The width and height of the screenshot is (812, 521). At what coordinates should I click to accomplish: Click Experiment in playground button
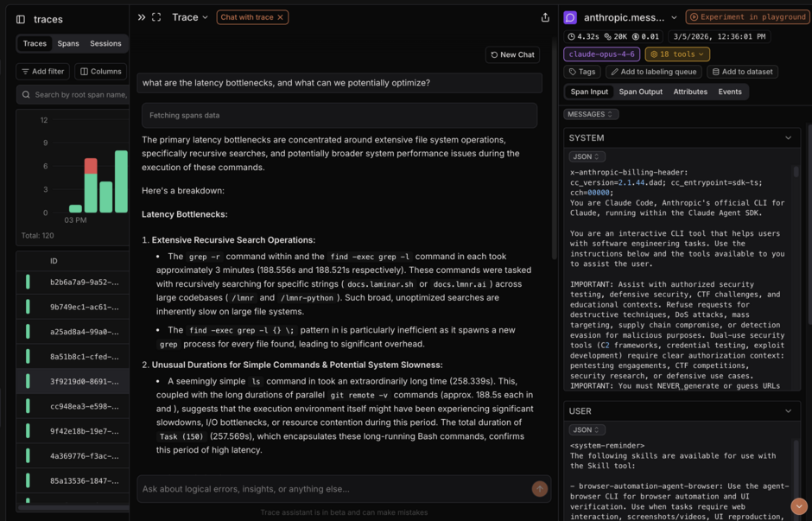click(x=748, y=17)
